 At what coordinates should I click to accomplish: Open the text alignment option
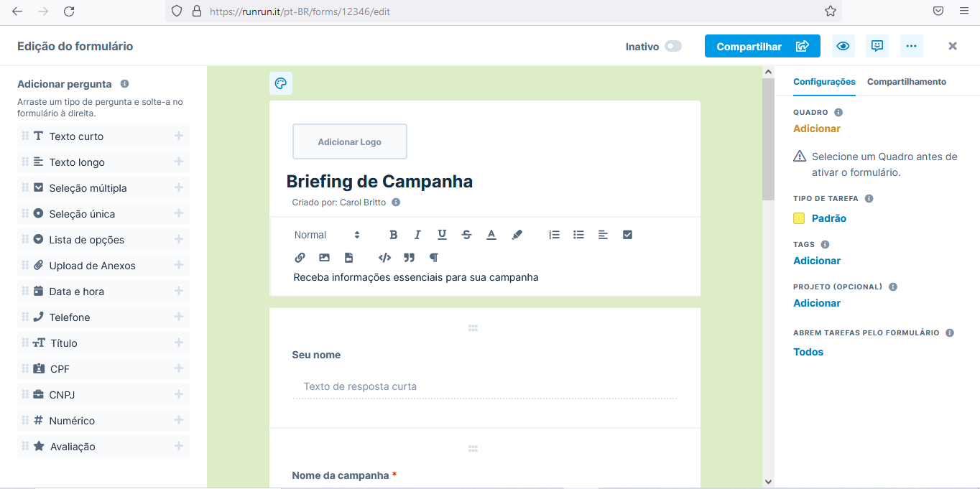603,235
